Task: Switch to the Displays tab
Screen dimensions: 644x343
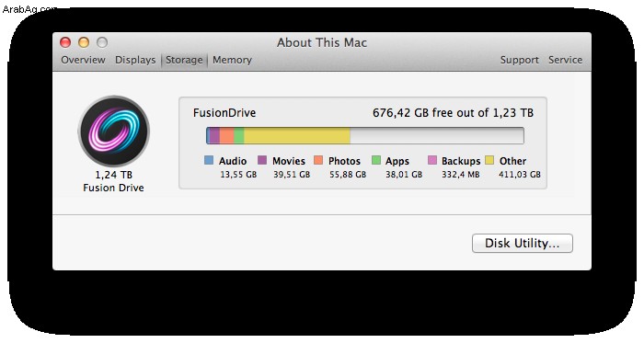Action: (x=135, y=60)
